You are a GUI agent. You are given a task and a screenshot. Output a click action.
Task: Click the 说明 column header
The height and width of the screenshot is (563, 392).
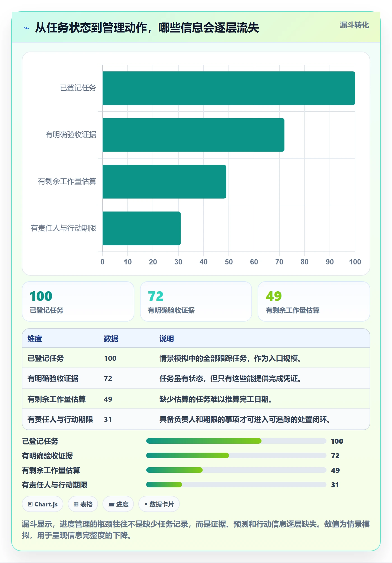click(x=167, y=339)
